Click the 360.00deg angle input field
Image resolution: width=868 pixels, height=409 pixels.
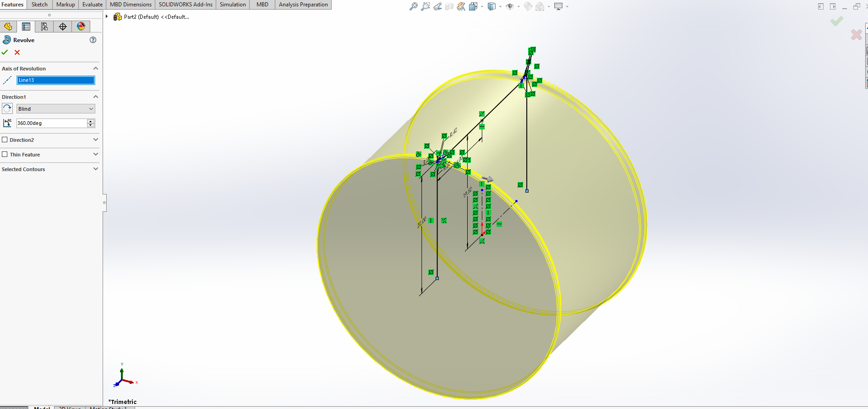pos(51,123)
